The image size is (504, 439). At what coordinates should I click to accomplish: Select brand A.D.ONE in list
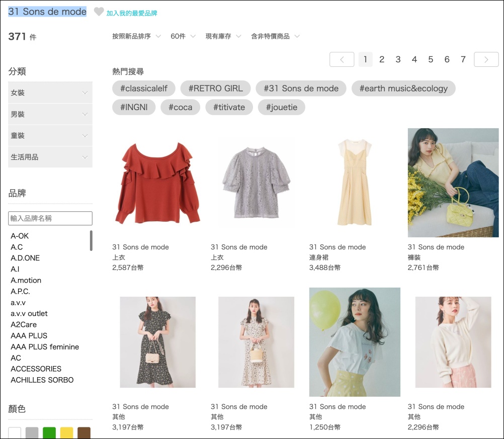click(25, 258)
